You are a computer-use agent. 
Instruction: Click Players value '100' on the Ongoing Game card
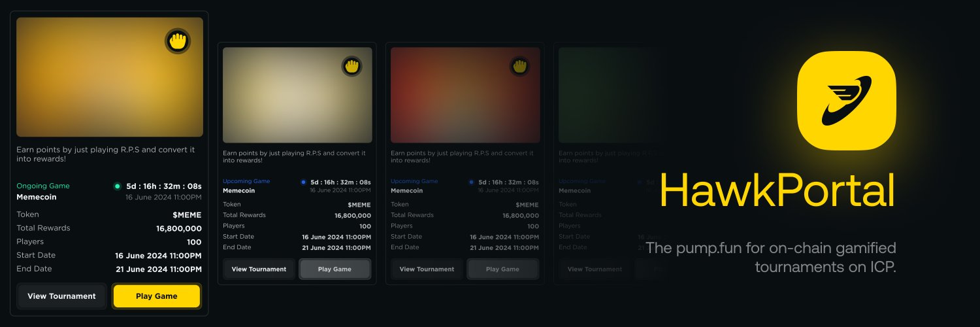[194, 242]
